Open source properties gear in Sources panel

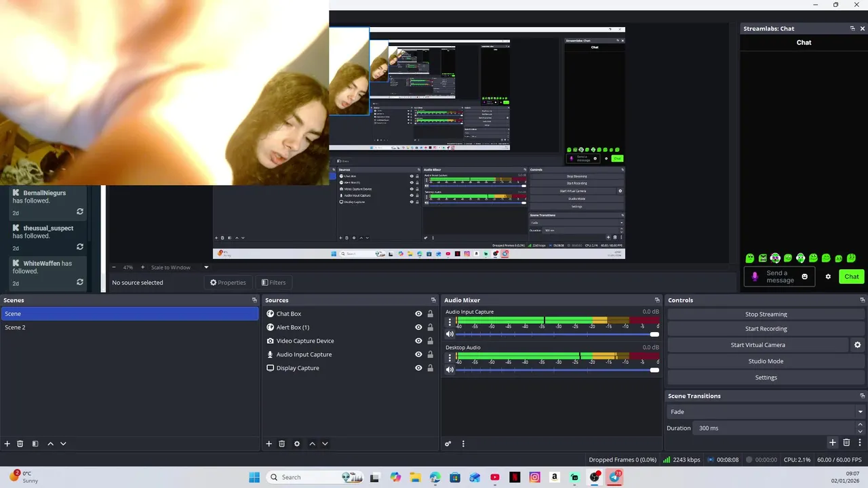[x=297, y=444]
